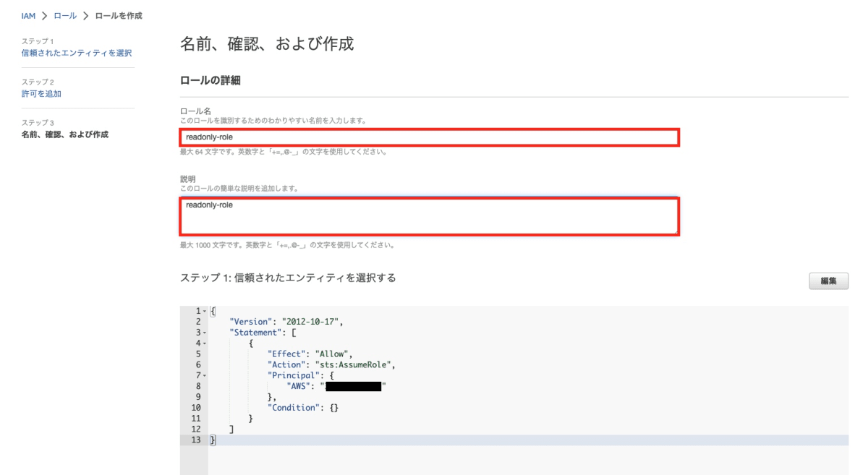
Task: Click the "Action": "sts:AssumeRole" line
Action: [332, 365]
